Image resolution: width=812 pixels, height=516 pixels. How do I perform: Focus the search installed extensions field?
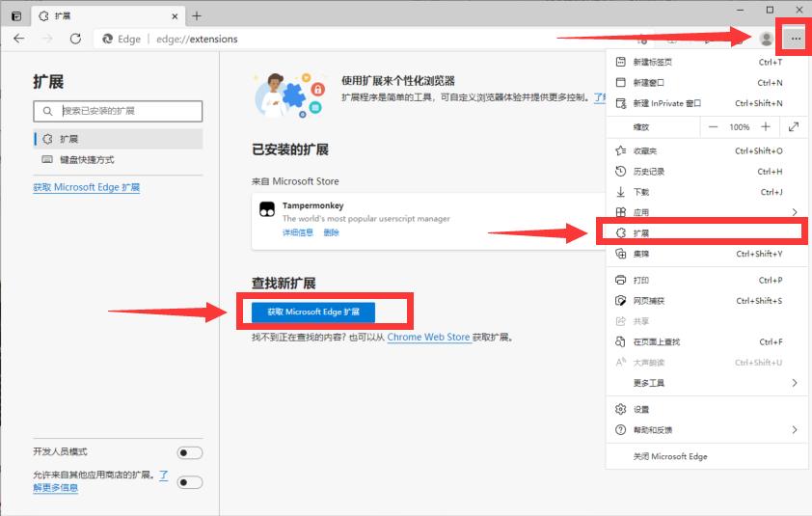click(118, 111)
